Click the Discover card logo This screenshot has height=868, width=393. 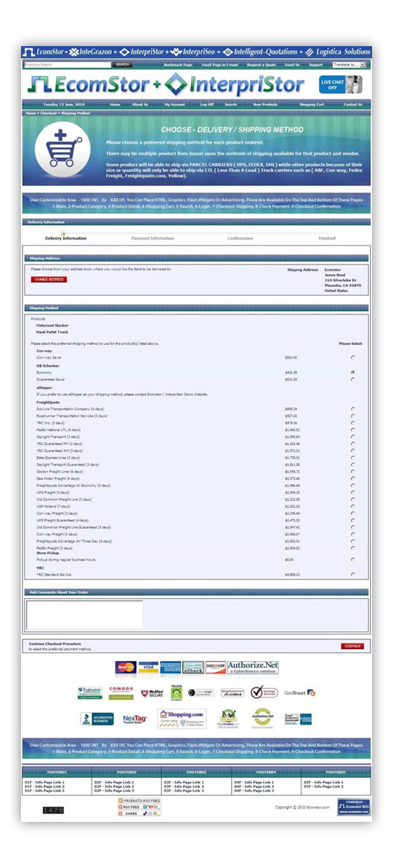(215, 667)
